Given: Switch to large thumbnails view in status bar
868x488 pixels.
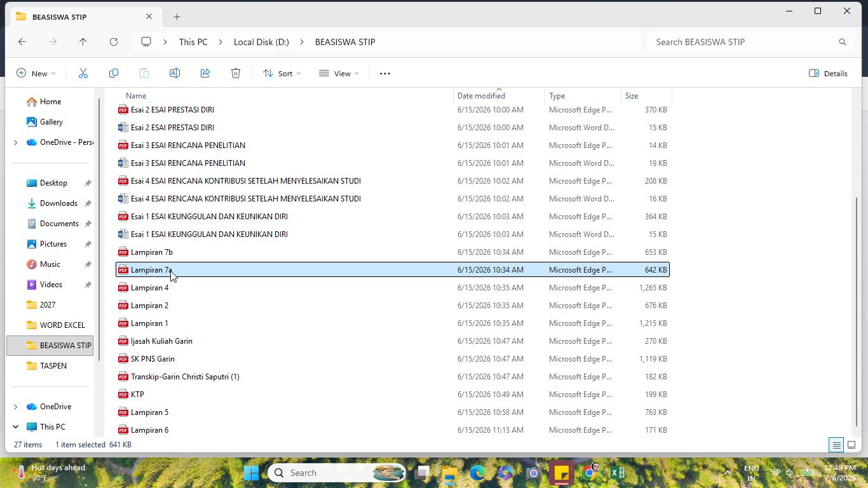Looking at the screenshot, I should pyautogui.click(x=851, y=445).
